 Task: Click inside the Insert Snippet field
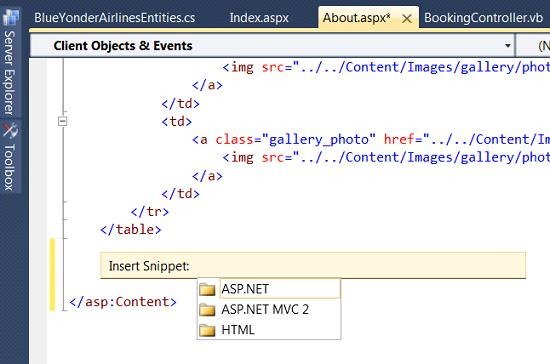click(313, 265)
